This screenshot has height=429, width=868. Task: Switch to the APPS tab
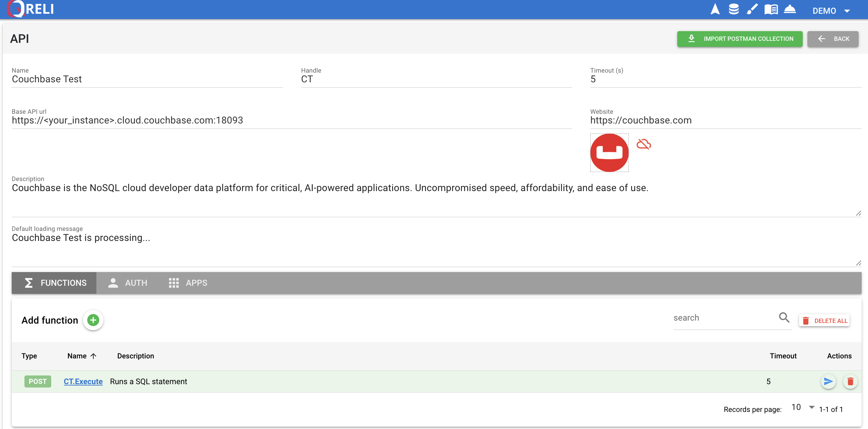click(x=188, y=283)
